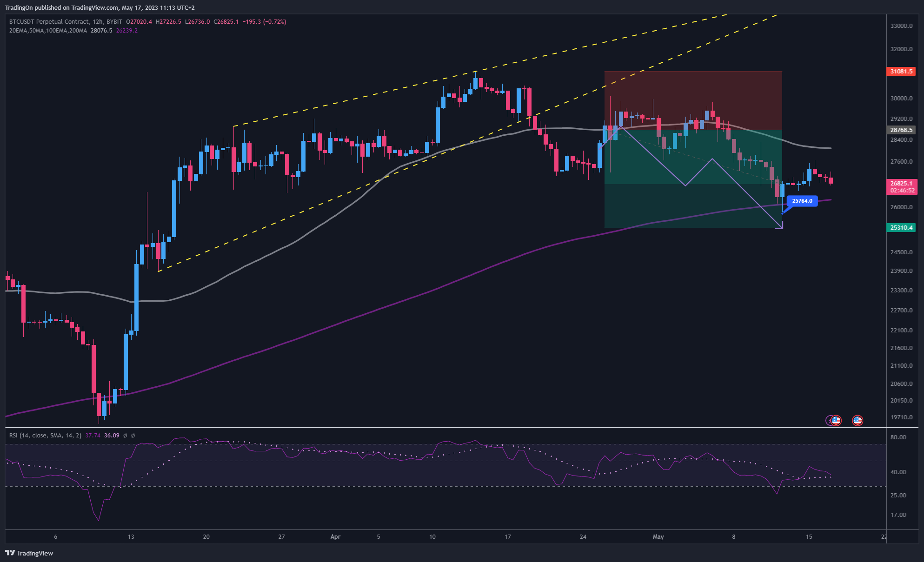Click the RSI moving average value 36.09

112,436
